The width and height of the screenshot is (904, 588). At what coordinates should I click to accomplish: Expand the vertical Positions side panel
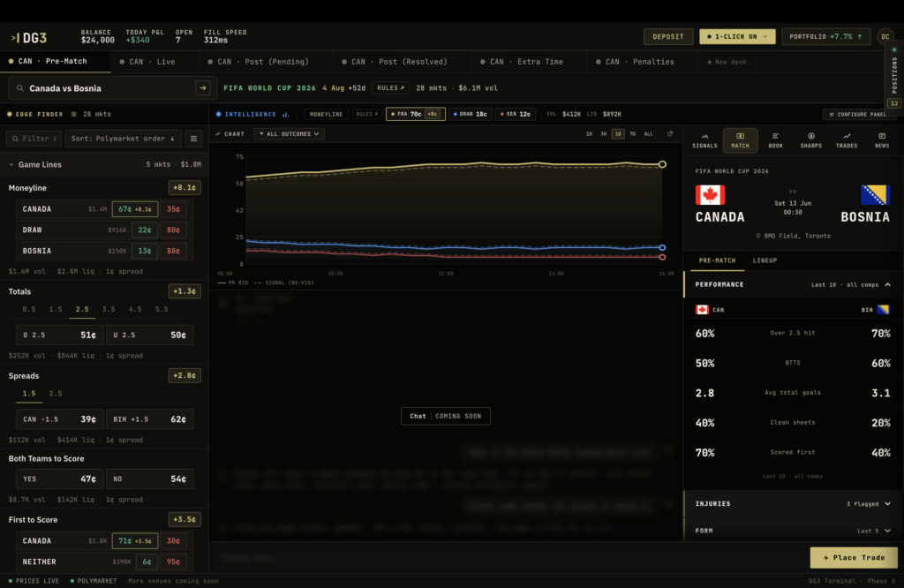click(894, 76)
